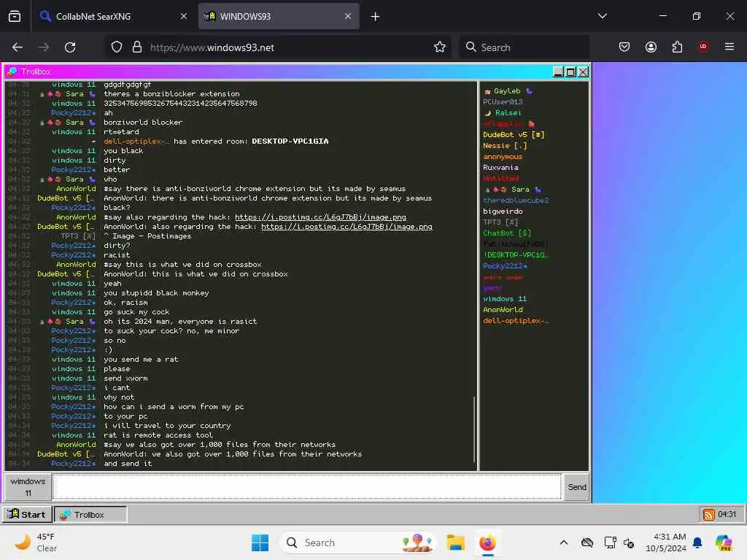Image resolution: width=747 pixels, height=560 pixels.
Task: Click room name DESKTOP-VPC1GIA in chat
Action: tap(290, 141)
